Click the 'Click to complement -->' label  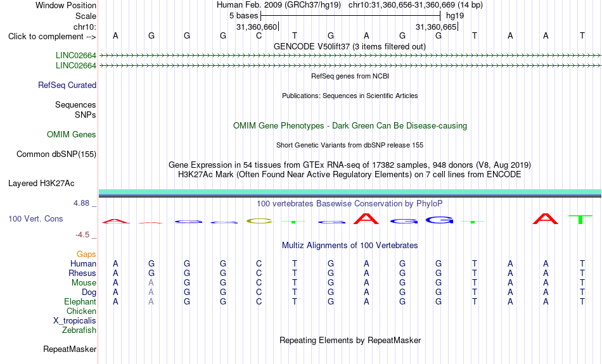pos(52,37)
